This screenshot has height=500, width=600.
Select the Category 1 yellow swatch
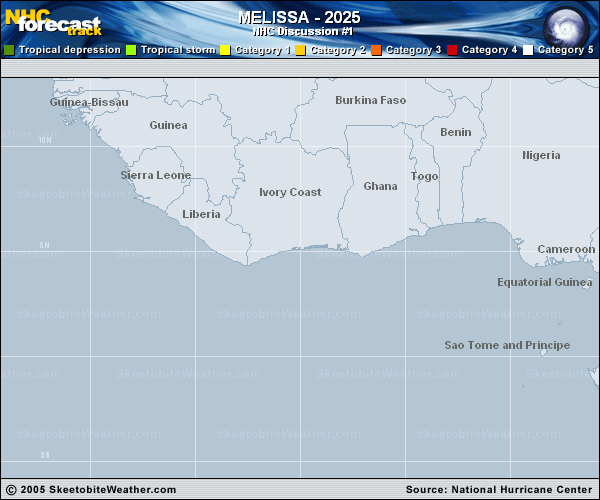225,50
